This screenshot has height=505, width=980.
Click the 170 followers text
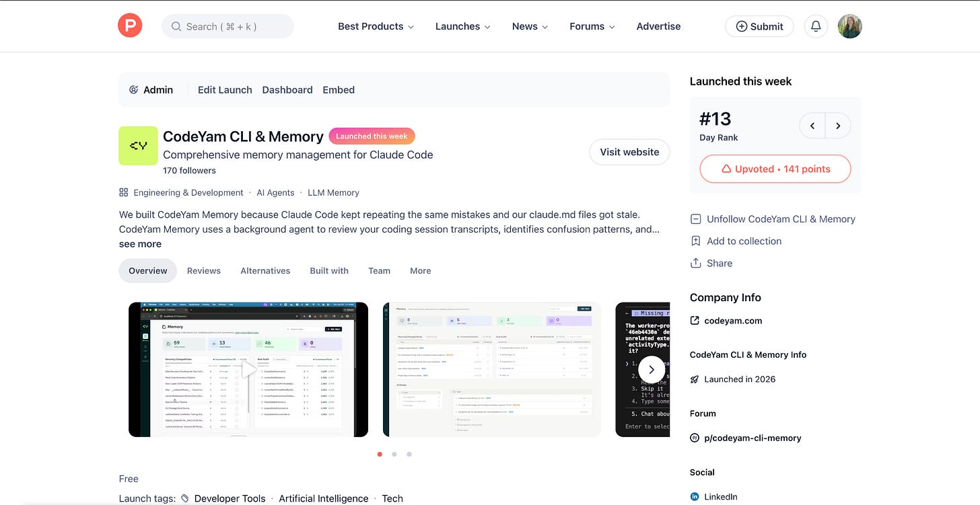pyautogui.click(x=189, y=170)
